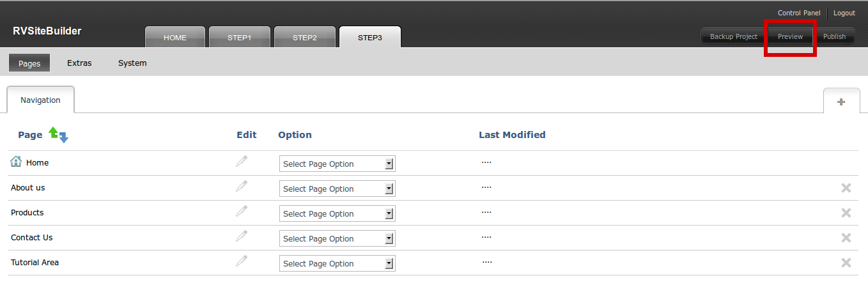This screenshot has width=868, height=301.
Task: Click the Publish button
Action: pyautogui.click(x=834, y=37)
